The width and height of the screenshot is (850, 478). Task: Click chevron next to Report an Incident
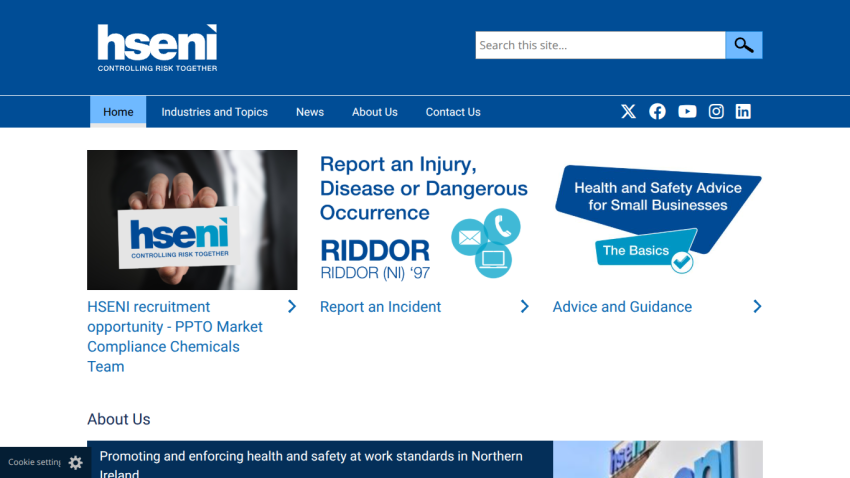[x=524, y=307]
